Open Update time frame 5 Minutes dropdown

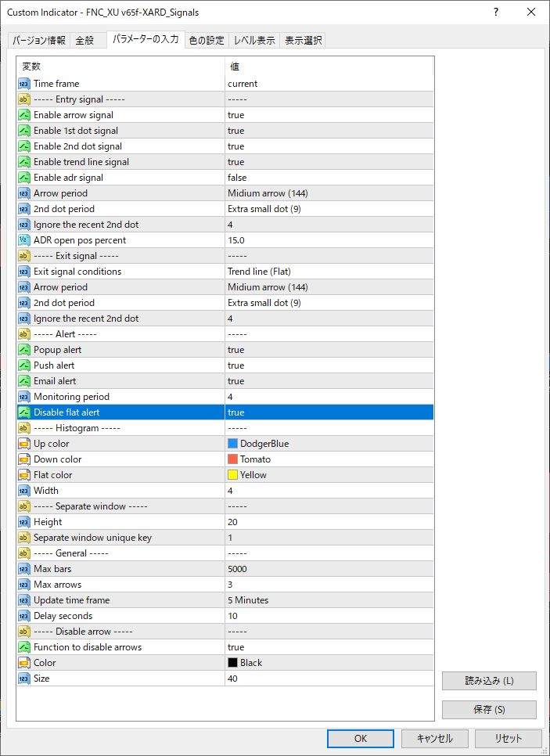(329, 600)
